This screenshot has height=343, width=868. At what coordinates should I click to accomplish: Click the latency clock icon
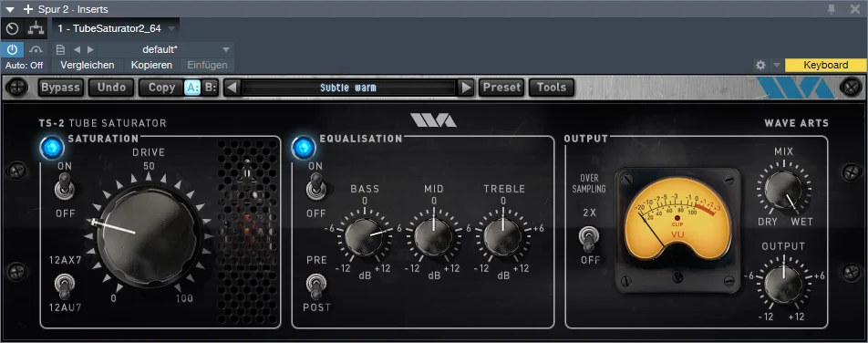click(x=12, y=28)
